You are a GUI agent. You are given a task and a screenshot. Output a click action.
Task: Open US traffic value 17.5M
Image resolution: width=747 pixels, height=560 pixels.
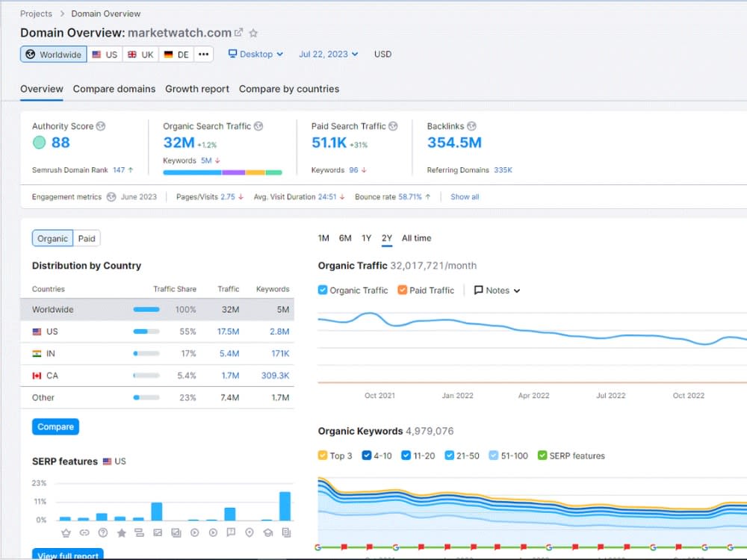click(x=228, y=332)
